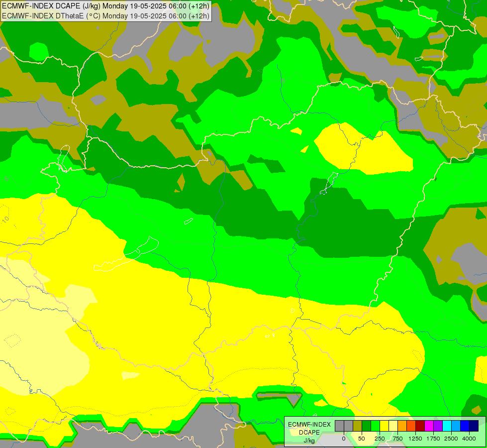This screenshot has height=448, width=487.
Task: Select the dark green legend swatch
Action: point(367,426)
